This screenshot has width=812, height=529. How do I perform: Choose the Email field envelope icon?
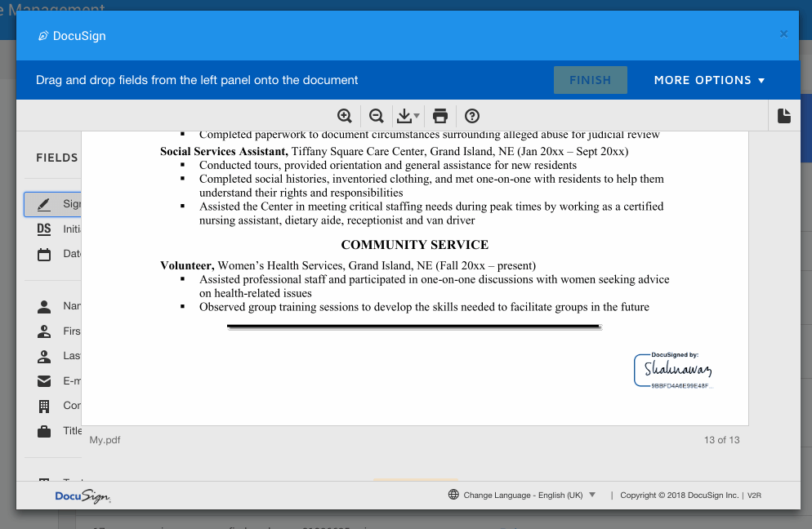click(x=44, y=381)
